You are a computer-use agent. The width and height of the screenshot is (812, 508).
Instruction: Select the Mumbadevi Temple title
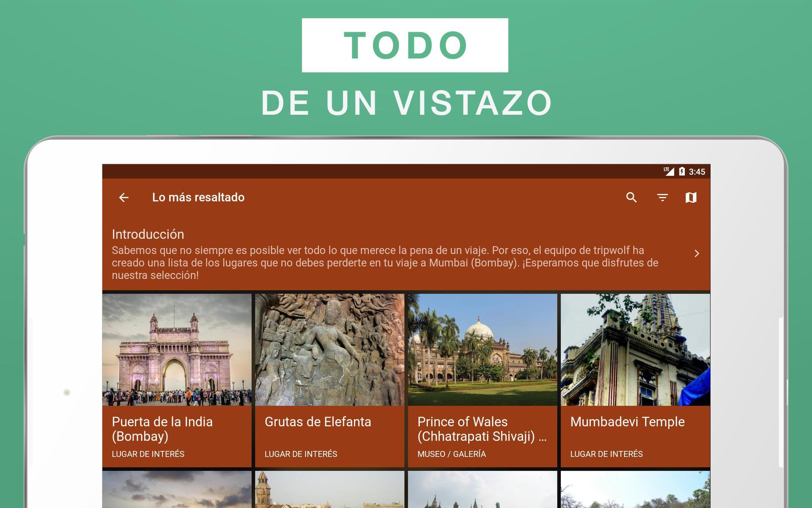pos(627,422)
